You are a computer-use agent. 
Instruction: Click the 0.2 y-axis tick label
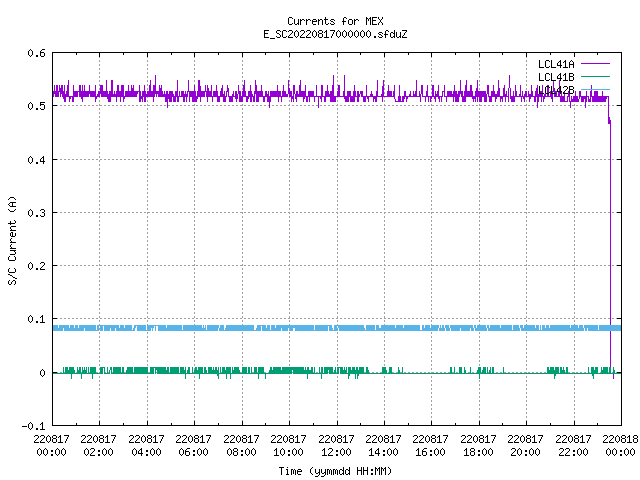tap(36, 266)
